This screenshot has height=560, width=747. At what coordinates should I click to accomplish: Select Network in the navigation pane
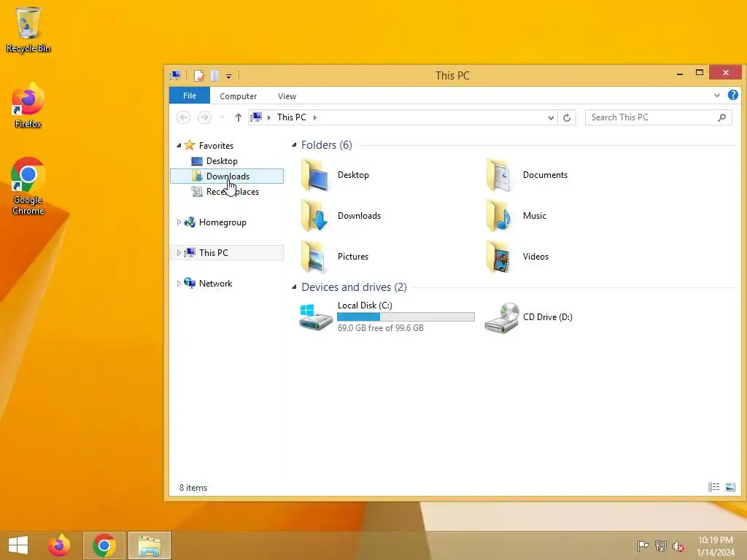(x=215, y=284)
